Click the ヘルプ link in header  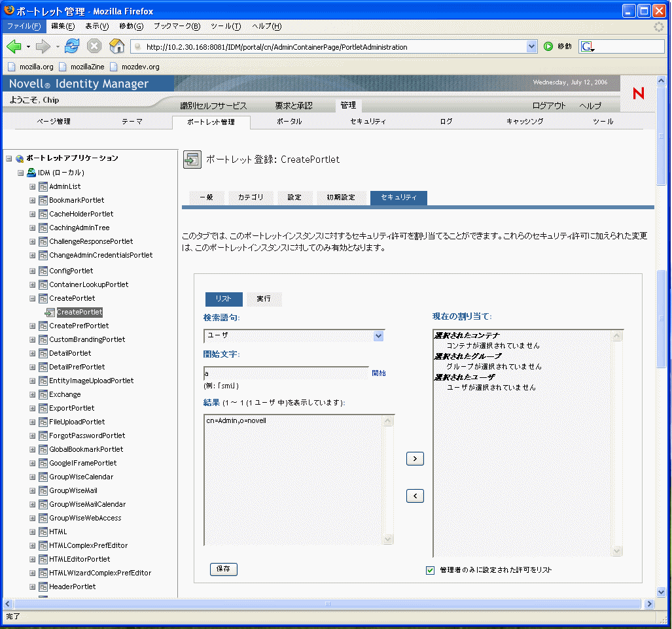click(x=590, y=106)
